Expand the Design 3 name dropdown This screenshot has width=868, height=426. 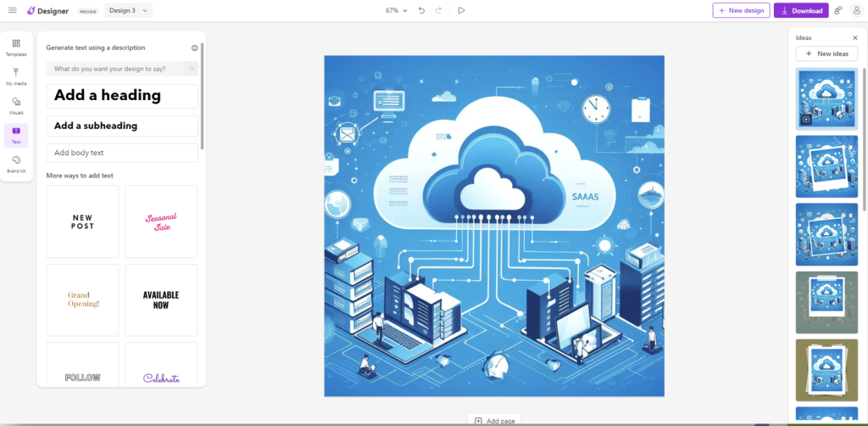click(x=129, y=10)
